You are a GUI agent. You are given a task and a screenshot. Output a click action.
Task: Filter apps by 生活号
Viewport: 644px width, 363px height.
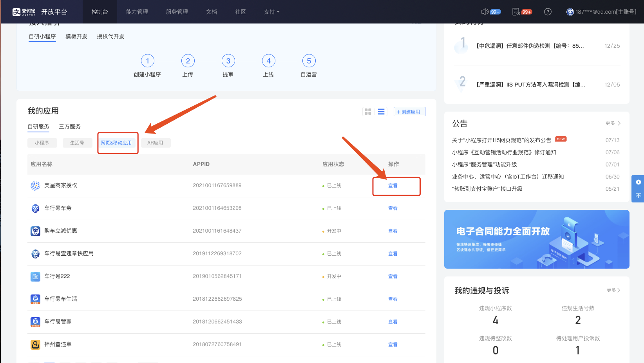pyautogui.click(x=77, y=143)
